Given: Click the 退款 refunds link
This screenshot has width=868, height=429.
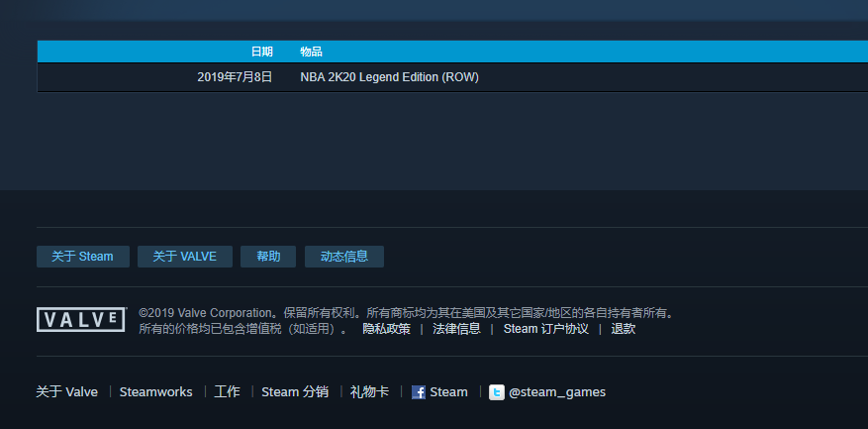Looking at the screenshot, I should pos(624,329).
